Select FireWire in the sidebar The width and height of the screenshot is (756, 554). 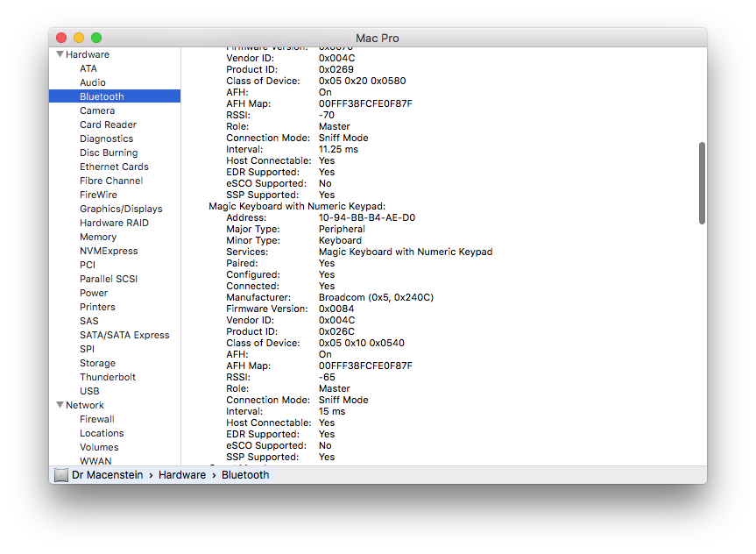point(98,195)
